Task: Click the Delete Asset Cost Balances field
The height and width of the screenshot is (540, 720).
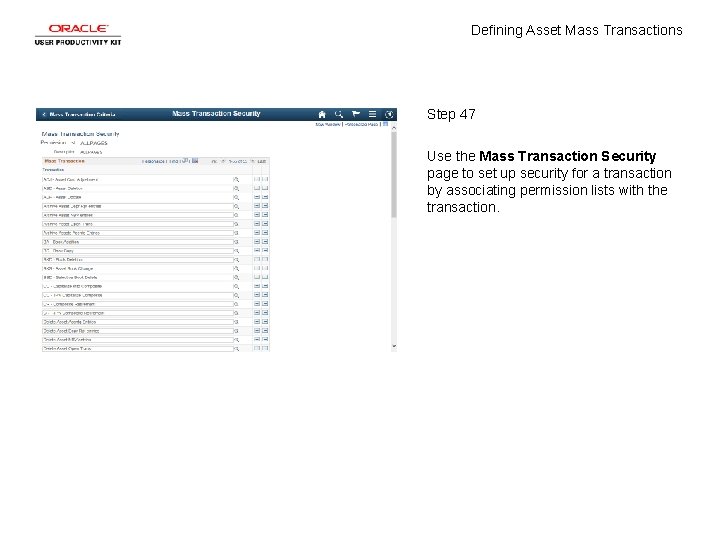Action: click(138, 331)
